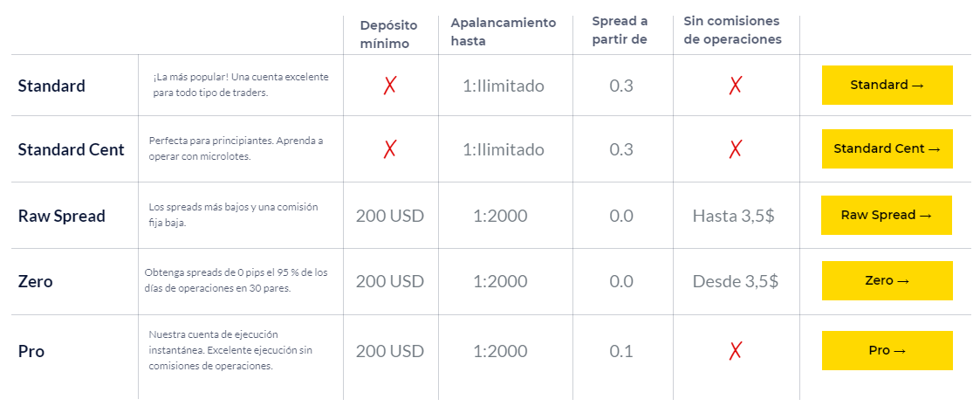Select the Raw Spread yellow button
Screen dimensions: 980x413
[x=887, y=216]
